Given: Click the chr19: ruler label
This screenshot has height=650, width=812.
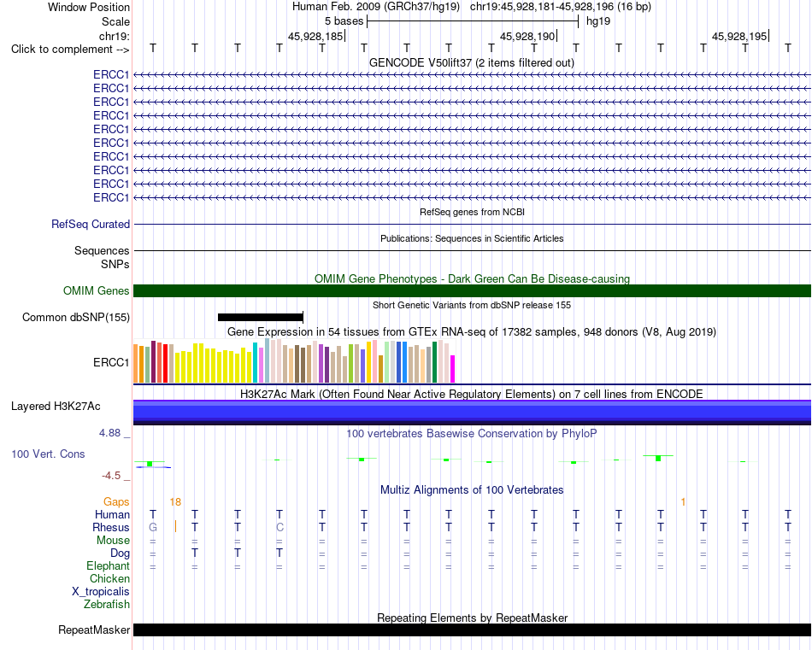Looking at the screenshot, I should coord(114,36).
